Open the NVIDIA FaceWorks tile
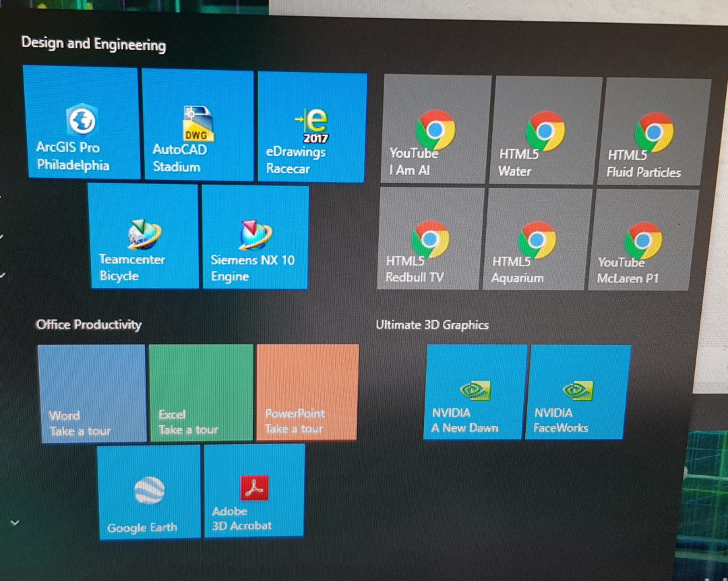 coord(578,392)
